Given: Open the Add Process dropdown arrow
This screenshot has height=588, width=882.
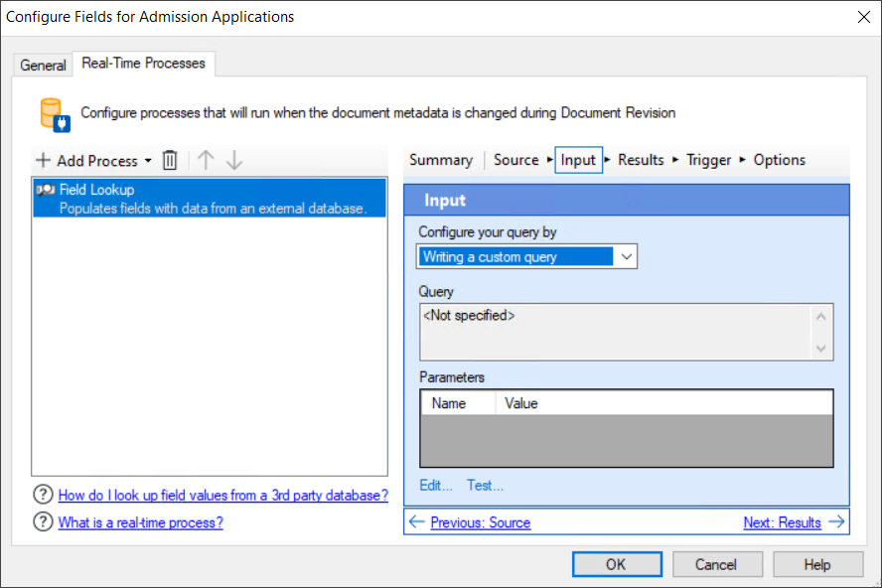Looking at the screenshot, I should click(x=146, y=160).
